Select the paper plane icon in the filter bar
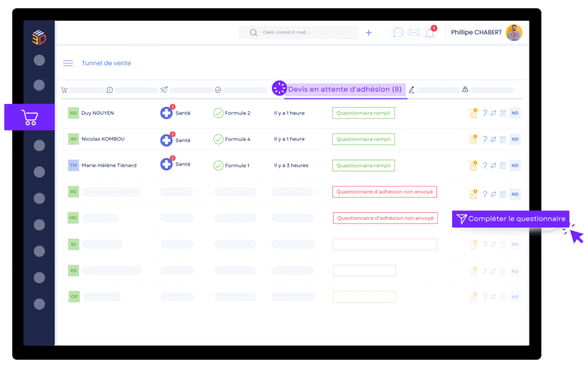The image size is (588, 368). click(x=164, y=90)
